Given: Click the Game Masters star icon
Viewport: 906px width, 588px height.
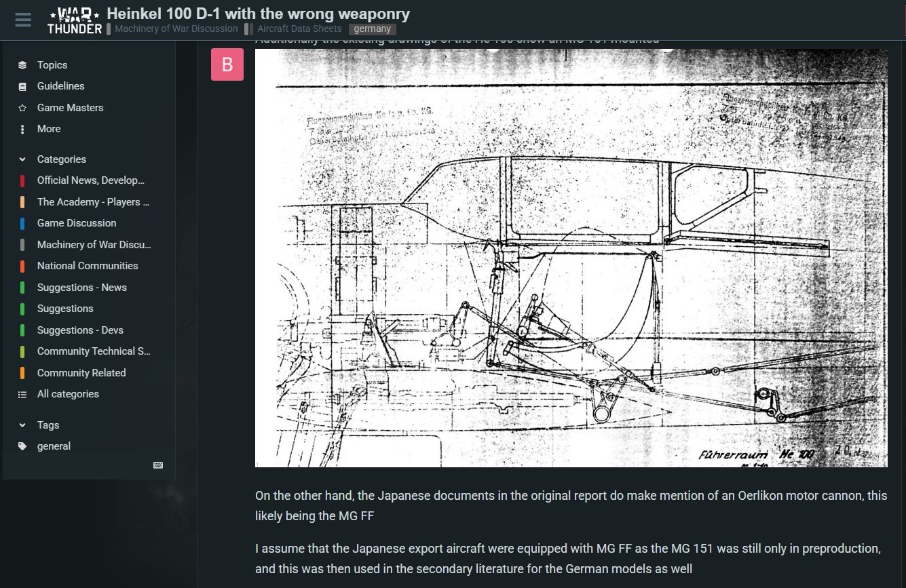Looking at the screenshot, I should [22, 108].
